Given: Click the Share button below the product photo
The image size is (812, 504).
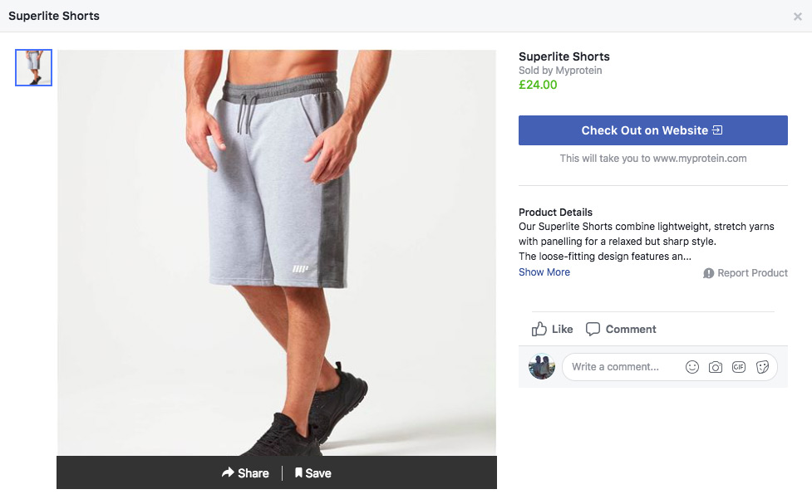Looking at the screenshot, I should [x=246, y=472].
